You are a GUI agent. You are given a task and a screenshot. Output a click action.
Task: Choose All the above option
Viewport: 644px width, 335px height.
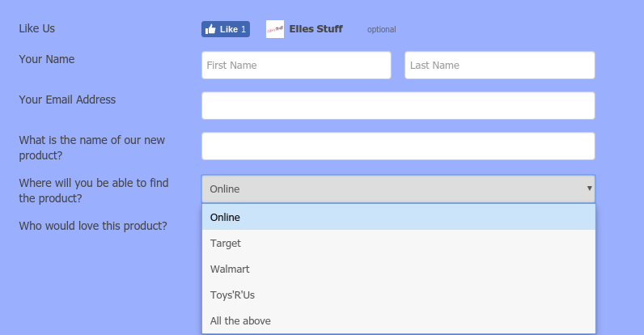[398, 320]
